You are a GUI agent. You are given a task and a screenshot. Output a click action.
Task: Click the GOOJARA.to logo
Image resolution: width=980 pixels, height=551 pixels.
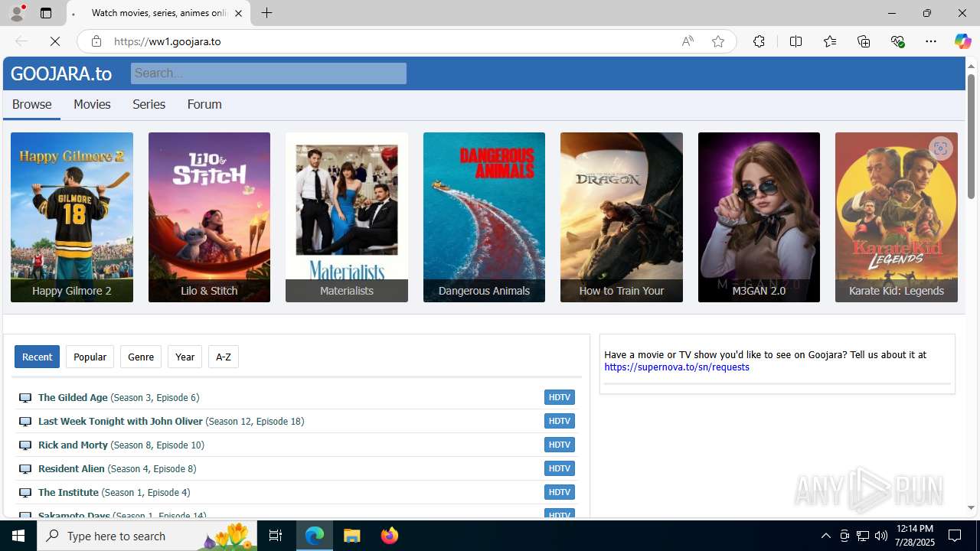61,73
